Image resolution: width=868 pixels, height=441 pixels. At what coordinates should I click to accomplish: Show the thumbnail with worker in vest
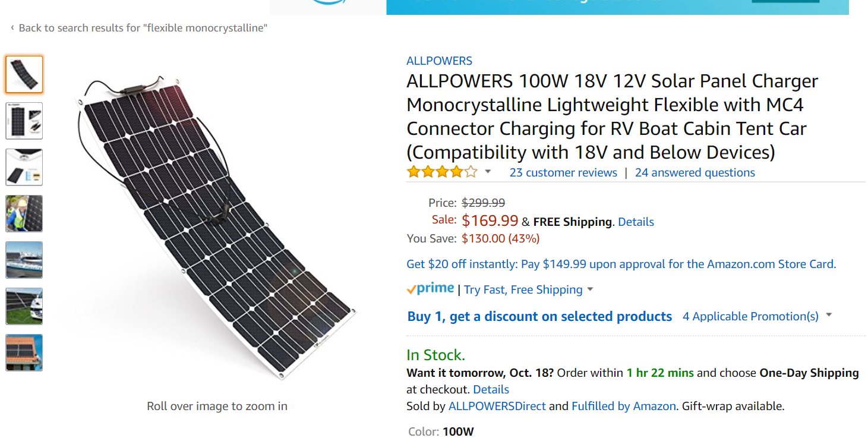pos(24,213)
